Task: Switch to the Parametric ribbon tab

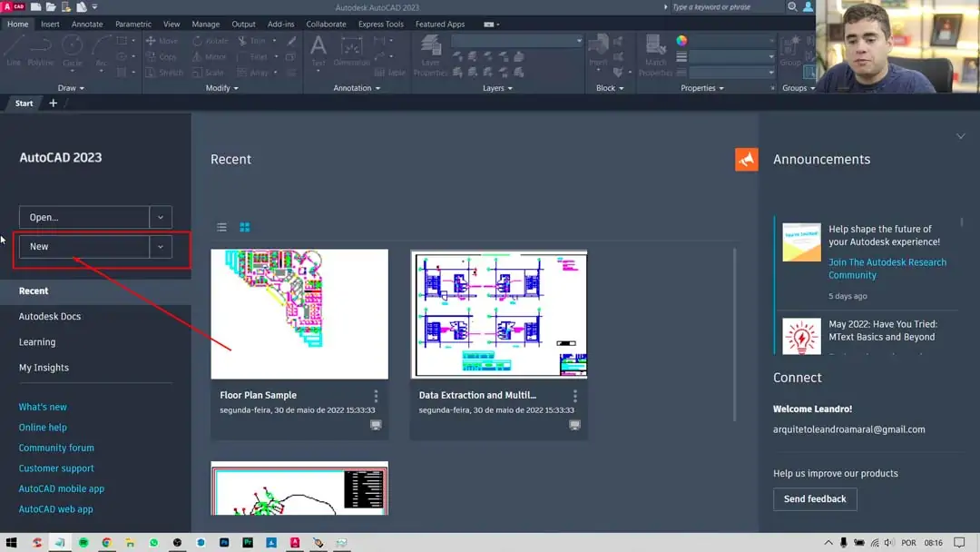Action: coord(133,25)
